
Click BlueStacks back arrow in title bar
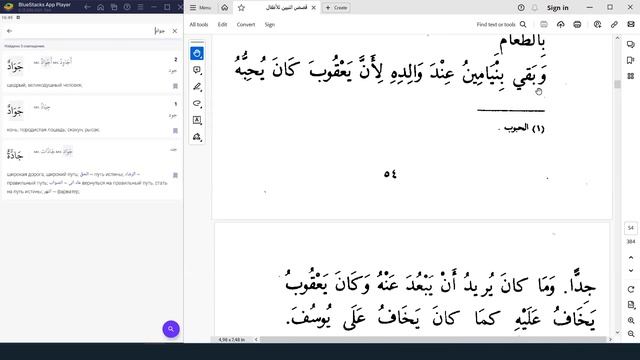(x=87, y=7)
